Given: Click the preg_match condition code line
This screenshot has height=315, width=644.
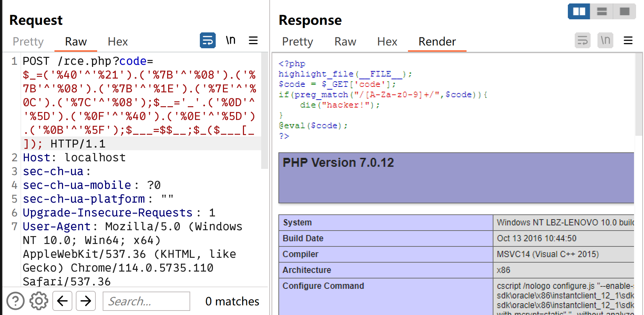Looking at the screenshot, I should [383, 95].
